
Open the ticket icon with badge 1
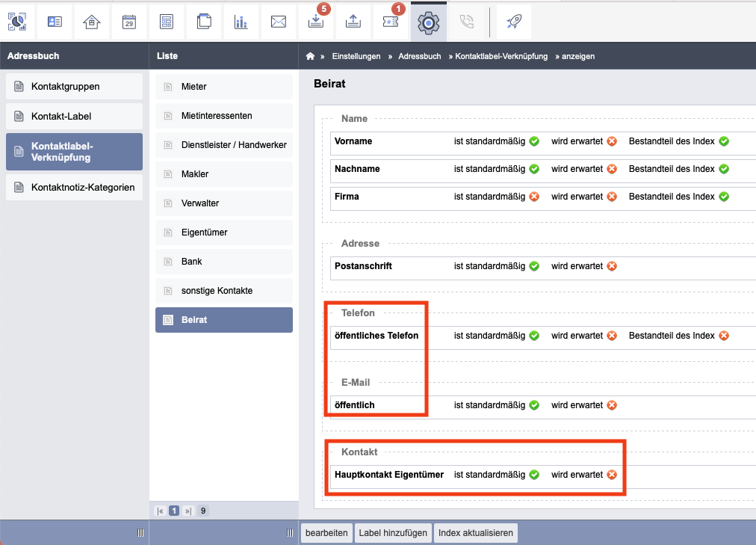(391, 22)
